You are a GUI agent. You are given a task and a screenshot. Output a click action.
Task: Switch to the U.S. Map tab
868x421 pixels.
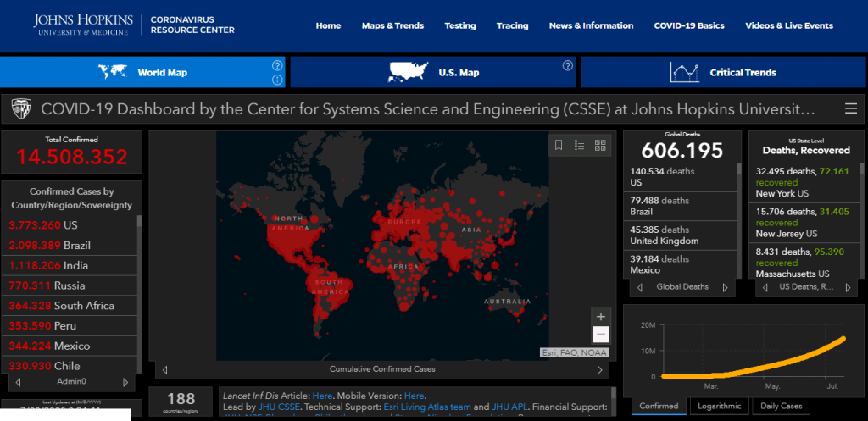click(x=433, y=72)
